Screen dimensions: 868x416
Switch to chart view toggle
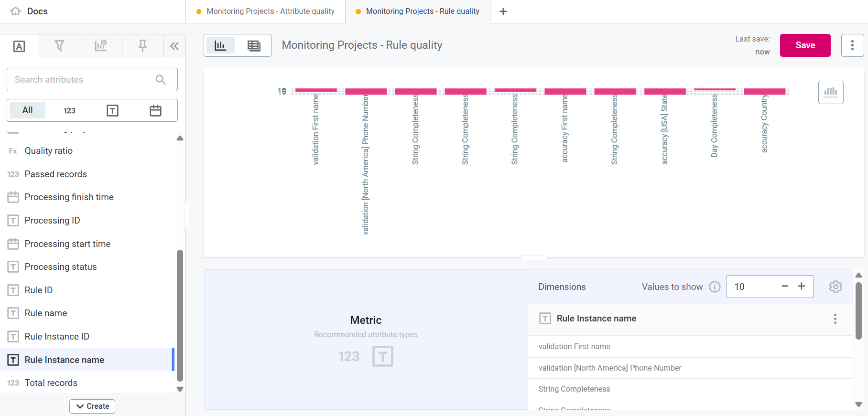[220, 45]
